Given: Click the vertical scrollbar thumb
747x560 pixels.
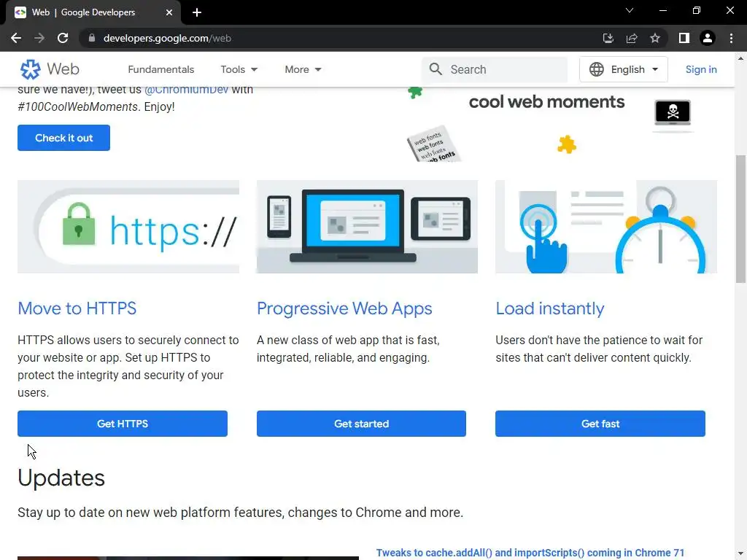Looking at the screenshot, I should 740,219.
